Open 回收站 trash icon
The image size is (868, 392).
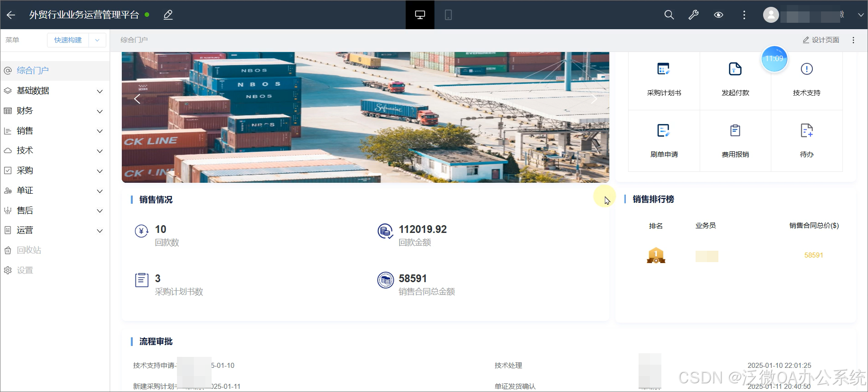coord(8,250)
